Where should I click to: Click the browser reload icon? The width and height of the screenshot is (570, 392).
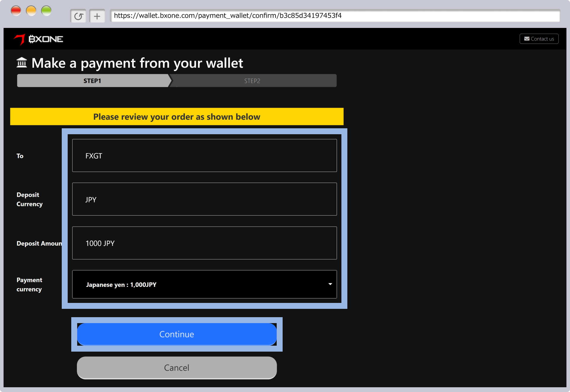tap(78, 16)
